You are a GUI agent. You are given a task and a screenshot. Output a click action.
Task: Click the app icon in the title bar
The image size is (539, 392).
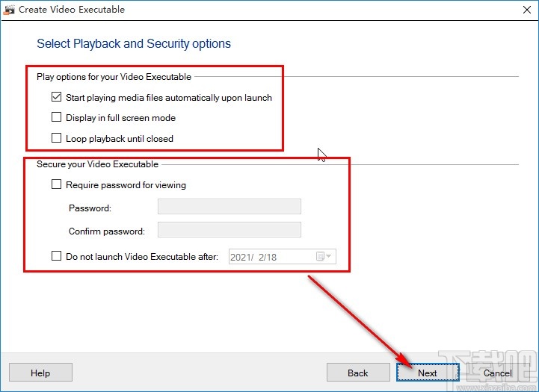10,10
